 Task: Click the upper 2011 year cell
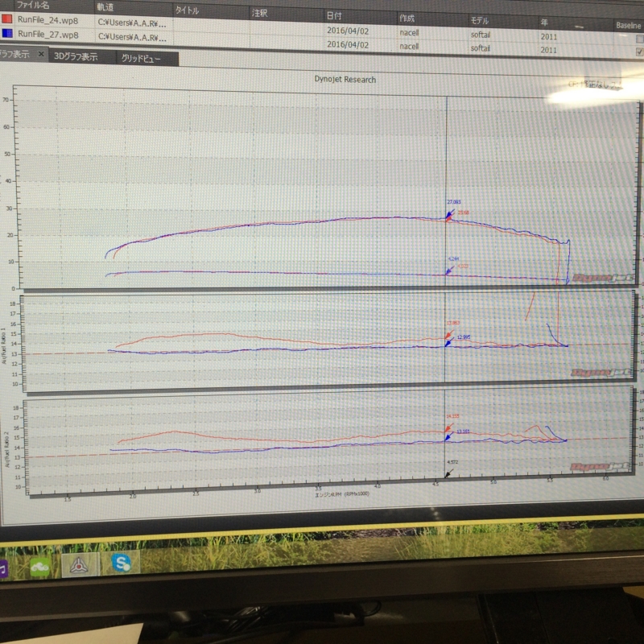pyautogui.click(x=548, y=37)
